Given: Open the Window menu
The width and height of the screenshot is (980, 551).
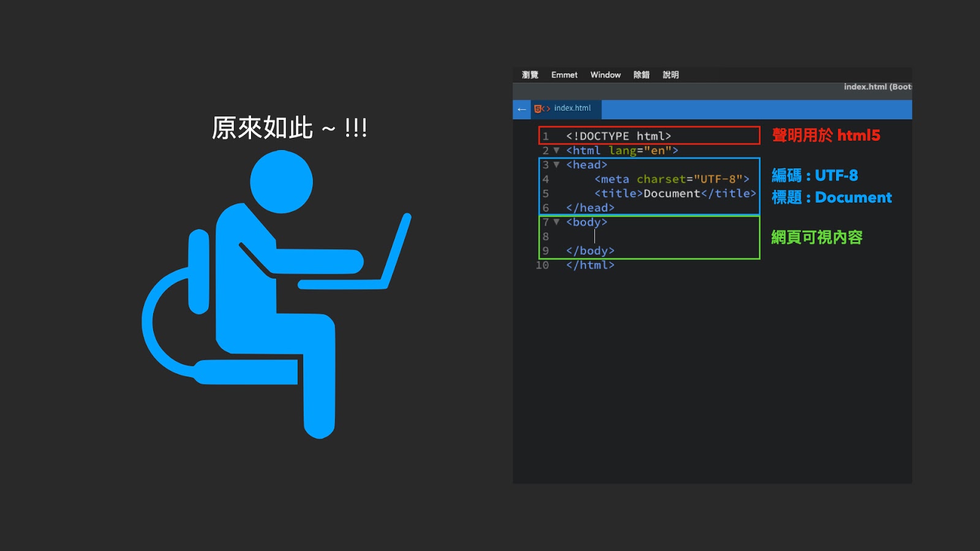Looking at the screenshot, I should pos(605,75).
